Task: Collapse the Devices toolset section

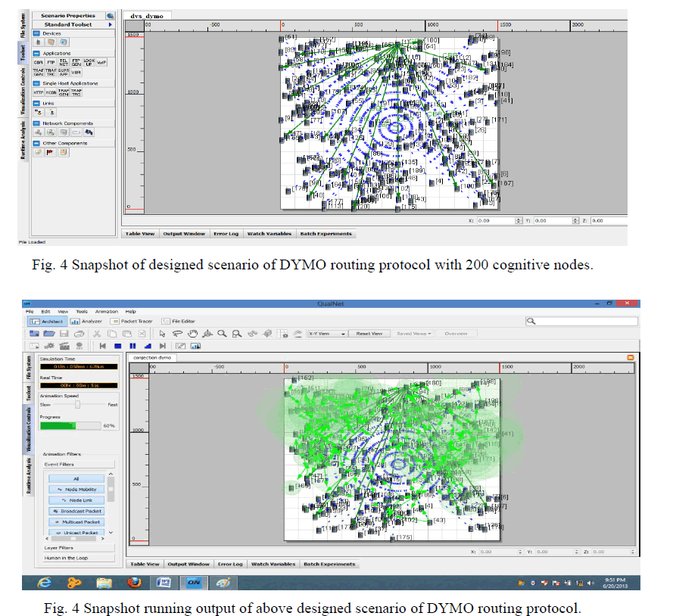Action: click(36, 33)
